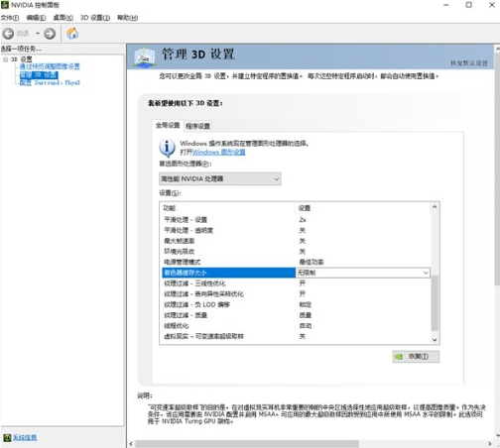
Task: Click the System Information icon at bottom left
Action: coord(7,438)
